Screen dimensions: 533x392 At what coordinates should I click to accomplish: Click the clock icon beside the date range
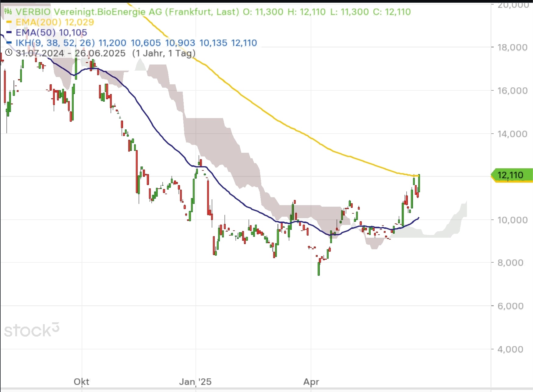9,53
